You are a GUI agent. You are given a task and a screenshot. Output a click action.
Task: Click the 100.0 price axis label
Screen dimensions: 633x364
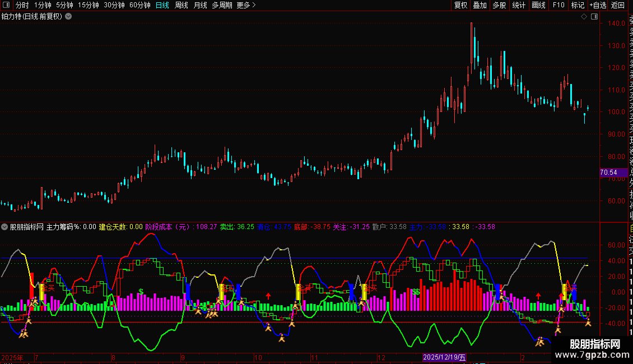click(617, 112)
